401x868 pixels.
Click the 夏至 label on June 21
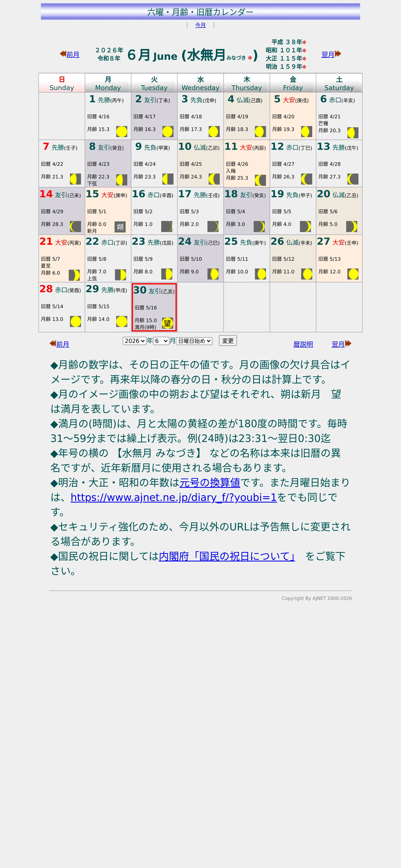click(x=46, y=266)
